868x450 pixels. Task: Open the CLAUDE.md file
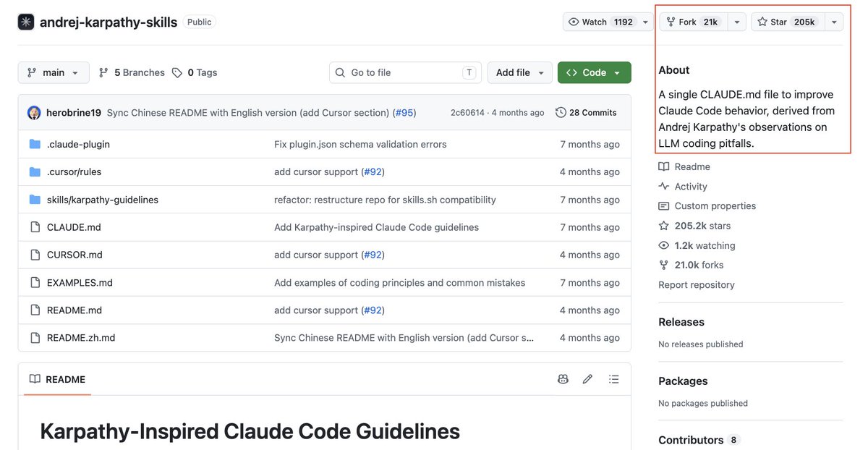tap(74, 227)
